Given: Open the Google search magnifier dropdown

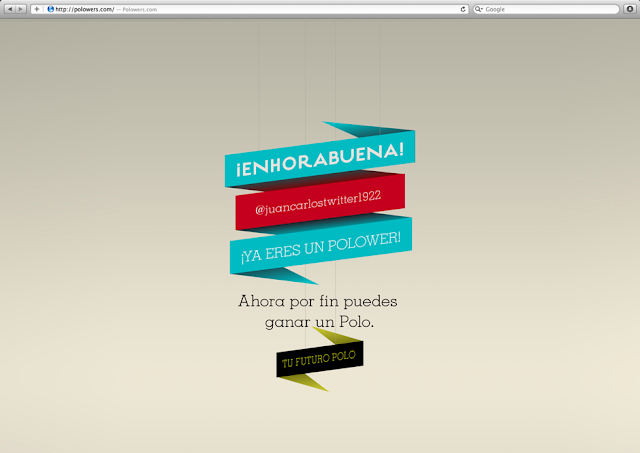Looking at the screenshot, I should 478,9.
